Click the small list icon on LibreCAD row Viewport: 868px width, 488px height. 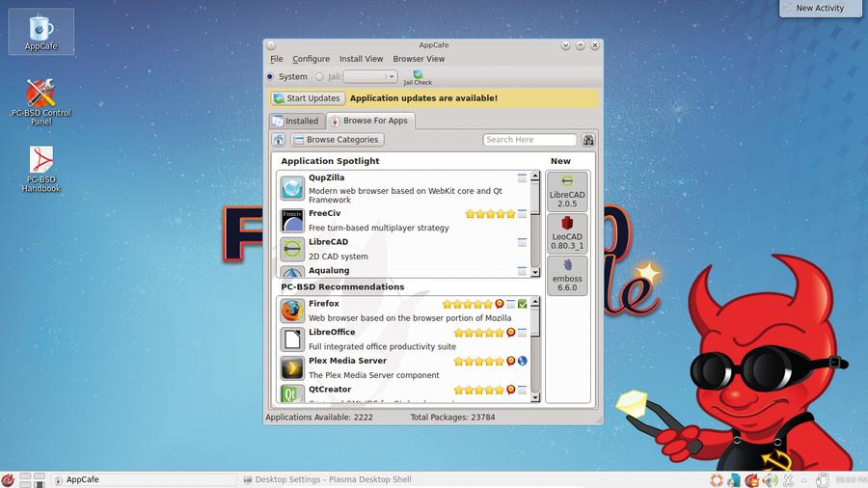(x=522, y=242)
